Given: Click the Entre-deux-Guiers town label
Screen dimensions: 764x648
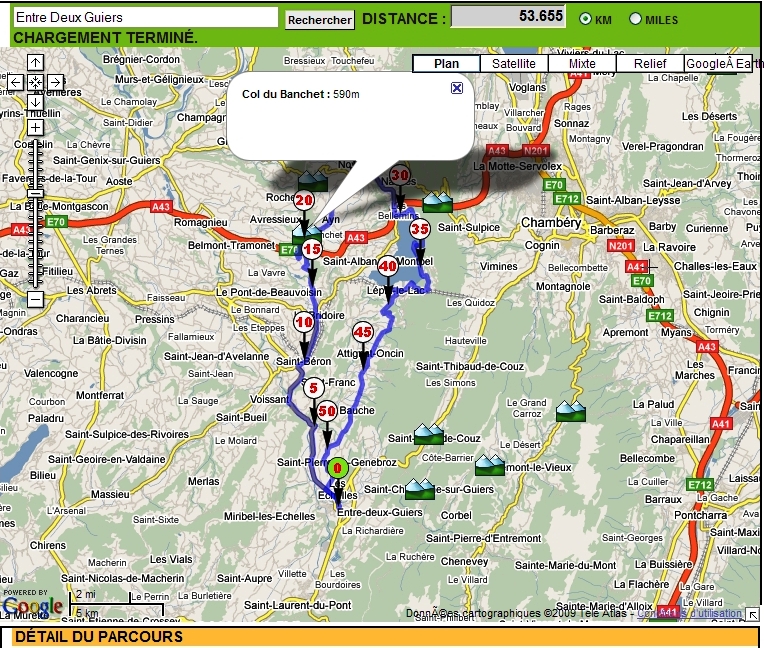Looking at the screenshot, I should [380, 513].
